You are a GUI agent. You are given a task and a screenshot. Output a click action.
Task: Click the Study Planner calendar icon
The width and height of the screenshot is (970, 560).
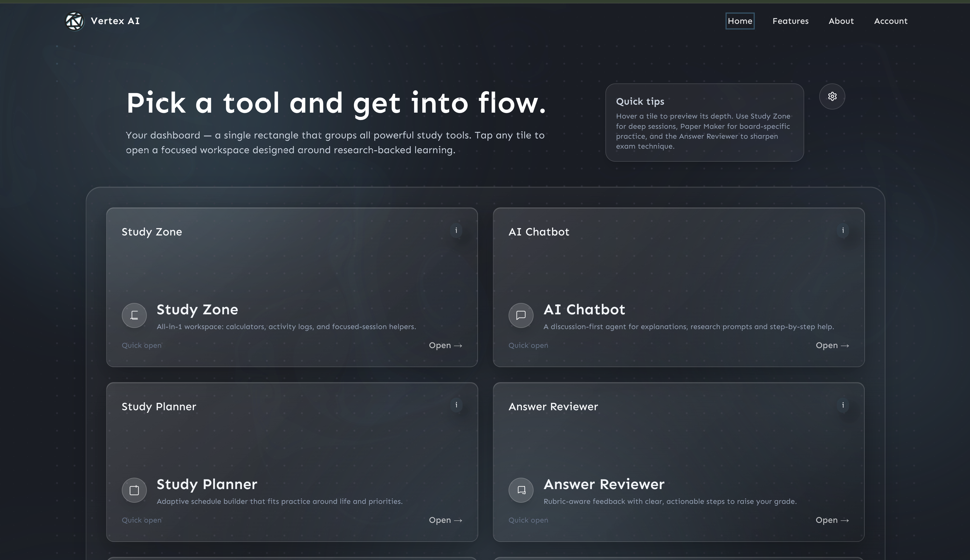point(134,490)
